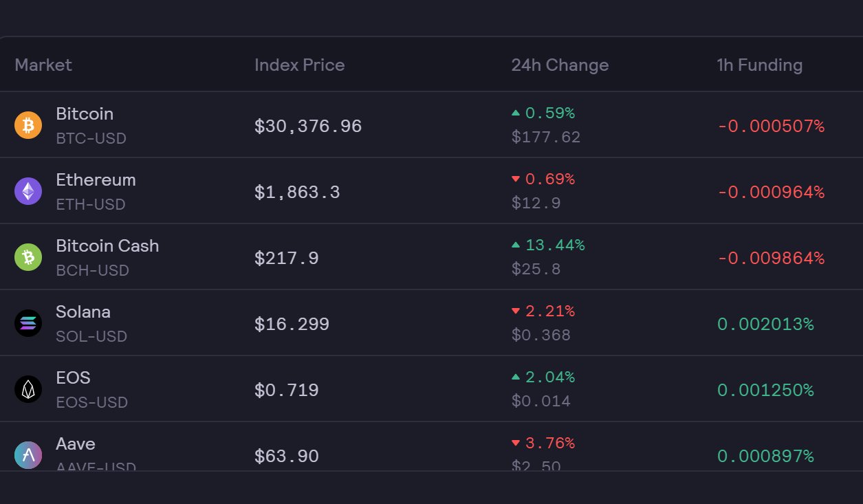The width and height of the screenshot is (863, 504).
Task: Click the 2.21% change value
Action: point(550,311)
